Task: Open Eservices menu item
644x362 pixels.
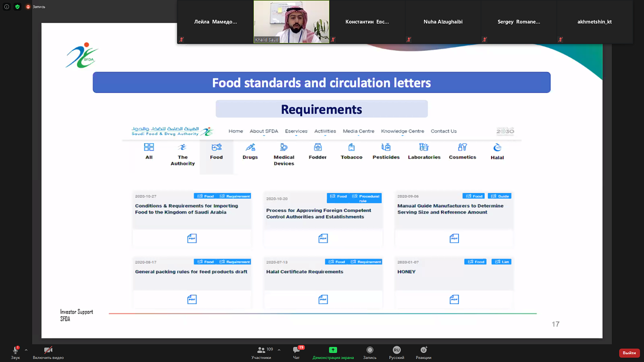Action: tap(296, 131)
